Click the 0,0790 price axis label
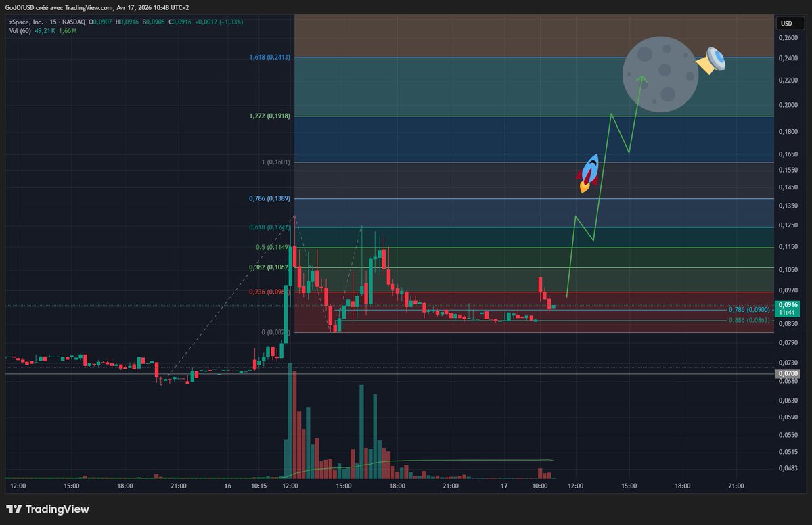 (788, 343)
